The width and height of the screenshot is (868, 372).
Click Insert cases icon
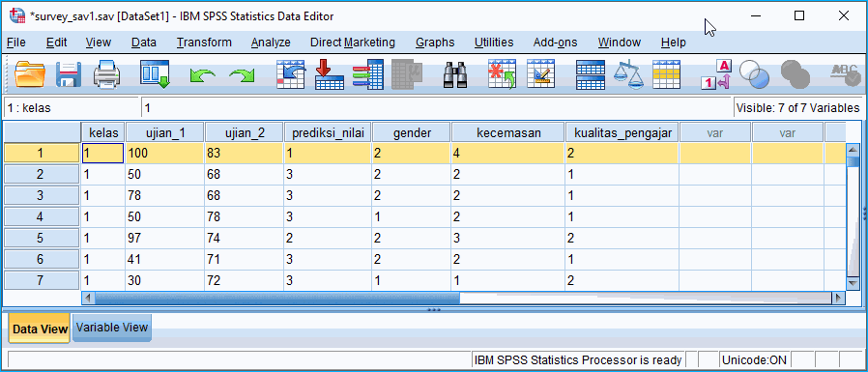click(502, 74)
